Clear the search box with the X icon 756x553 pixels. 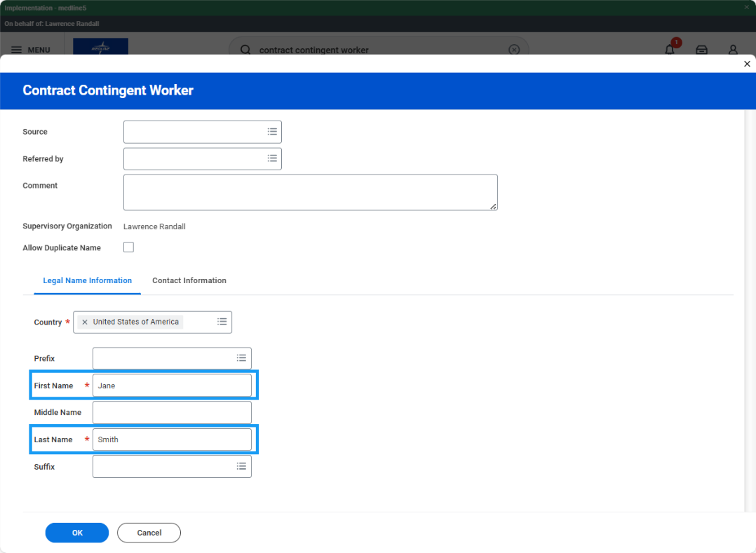(x=514, y=49)
